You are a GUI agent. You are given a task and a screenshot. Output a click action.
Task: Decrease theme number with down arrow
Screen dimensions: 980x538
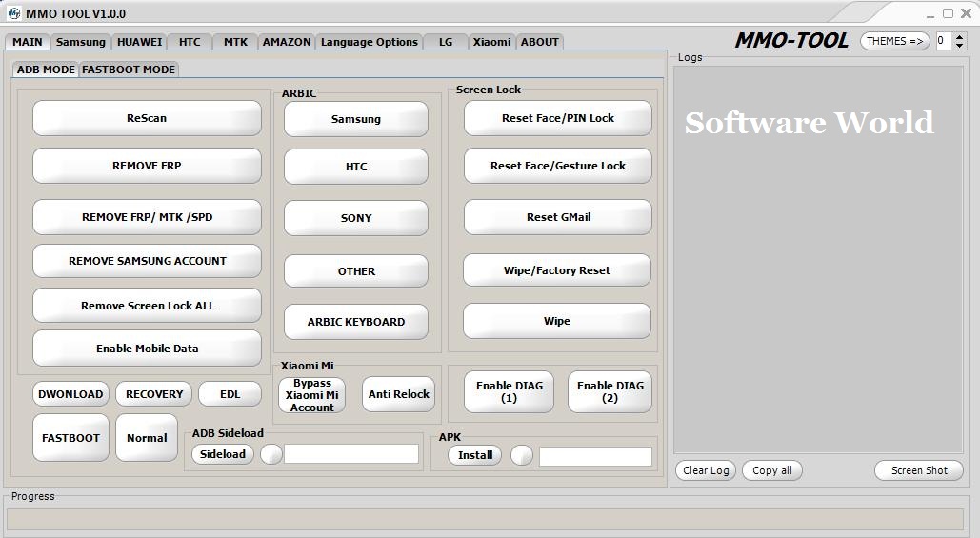click(x=960, y=47)
